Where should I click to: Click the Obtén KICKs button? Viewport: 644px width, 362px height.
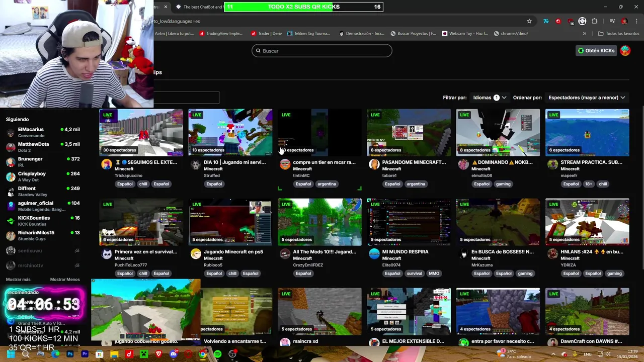596,51
